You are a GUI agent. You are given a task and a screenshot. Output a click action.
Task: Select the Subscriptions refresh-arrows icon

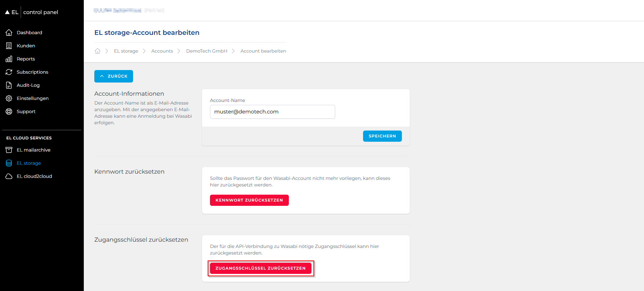click(9, 72)
